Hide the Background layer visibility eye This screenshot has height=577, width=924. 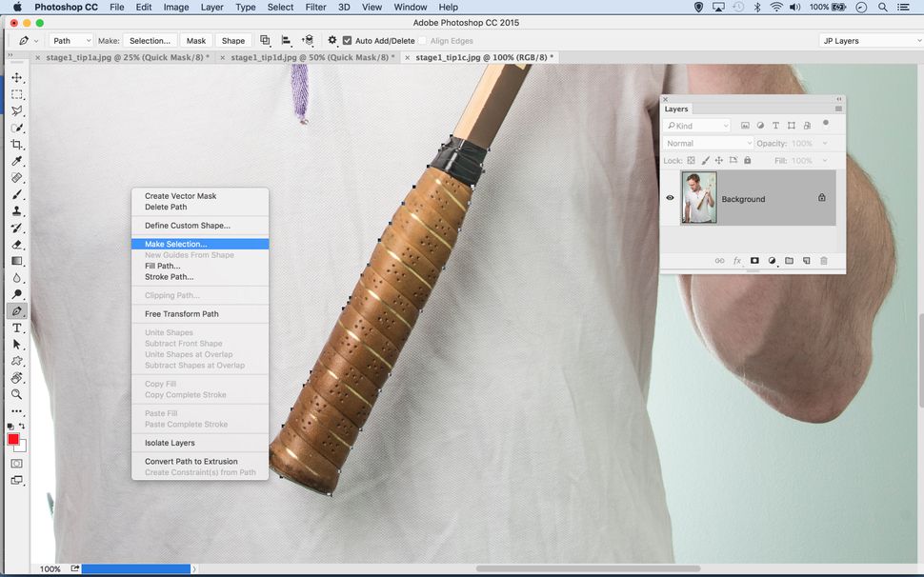pos(670,197)
